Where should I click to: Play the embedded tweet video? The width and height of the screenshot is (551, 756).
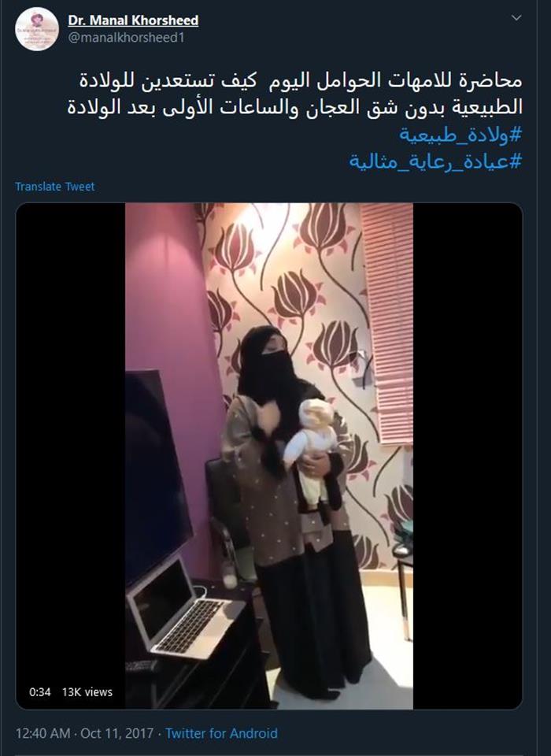tap(269, 456)
